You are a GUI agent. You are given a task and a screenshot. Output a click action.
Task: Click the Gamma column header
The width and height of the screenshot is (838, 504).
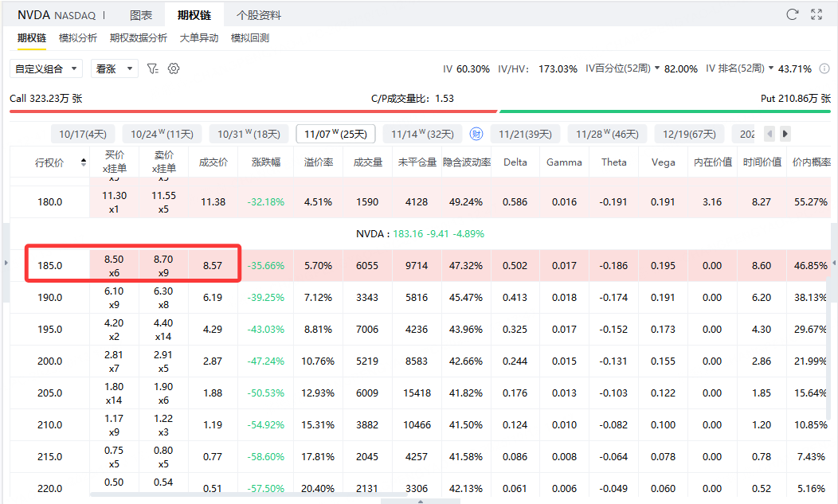pyautogui.click(x=564, y=162)
